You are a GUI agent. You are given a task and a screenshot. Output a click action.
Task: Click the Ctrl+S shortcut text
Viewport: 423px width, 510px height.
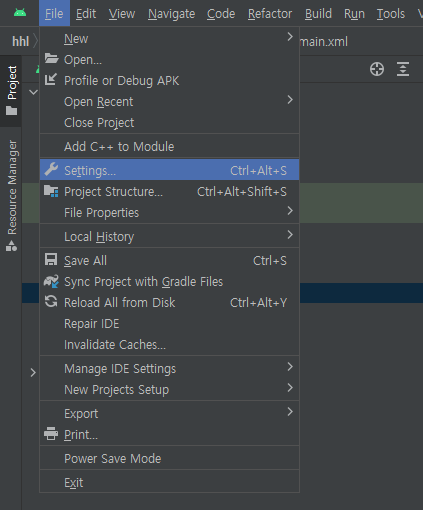click(x=270, y=261)
